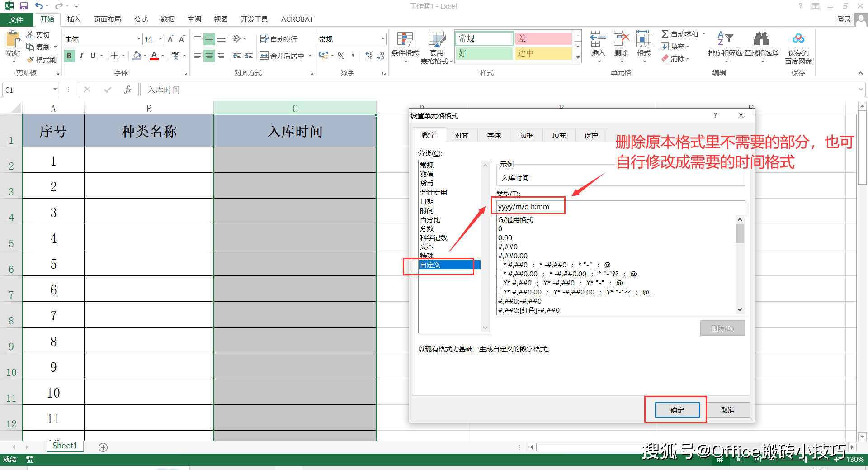The height and width of the screenshot is (470, 868).
Task: Click the Save icon in quick access toolbar
Action: [x=24, y=6]
